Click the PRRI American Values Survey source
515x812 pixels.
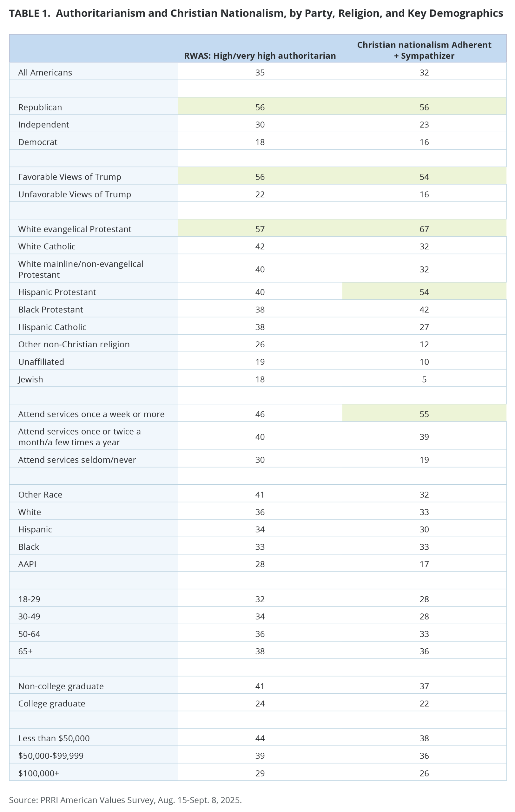(x=125, y=800)
